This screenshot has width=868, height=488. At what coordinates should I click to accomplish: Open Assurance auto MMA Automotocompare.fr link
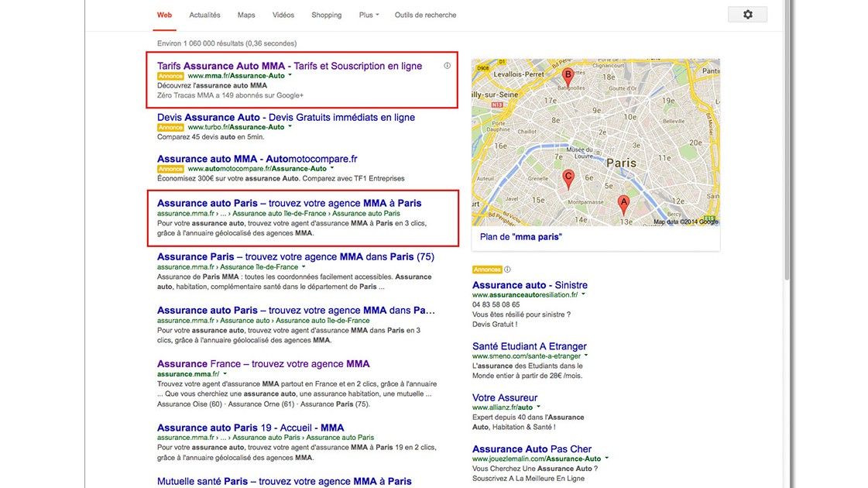pos(257,159)
